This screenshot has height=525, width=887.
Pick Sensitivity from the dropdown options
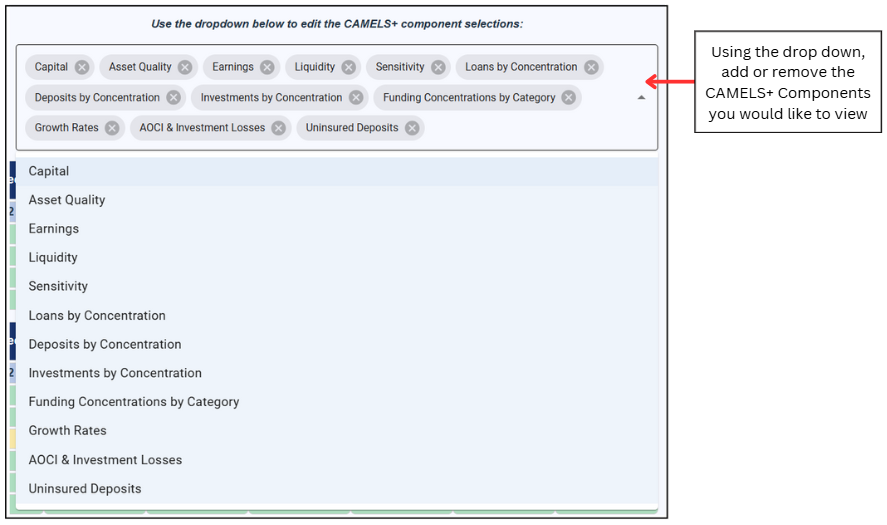(x=58, y=286)
